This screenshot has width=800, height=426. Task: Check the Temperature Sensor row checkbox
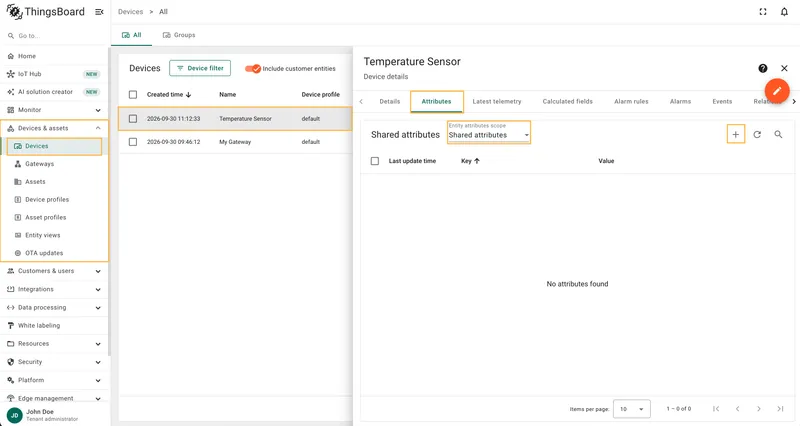[x=133, y=119]
